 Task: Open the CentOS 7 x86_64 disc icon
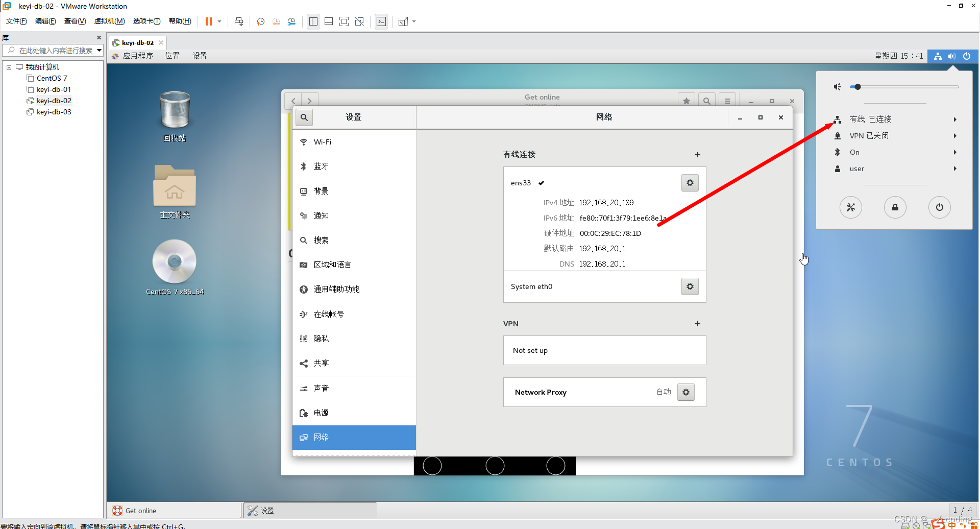[175, 268]
